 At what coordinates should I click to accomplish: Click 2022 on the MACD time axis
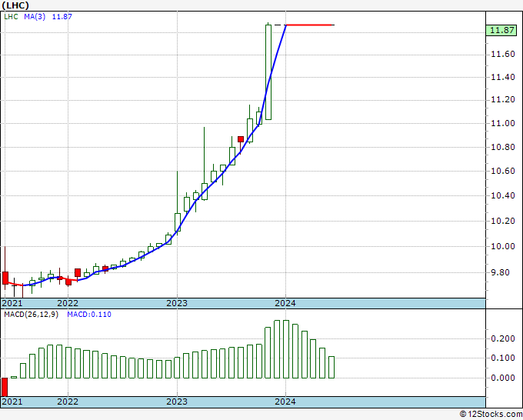(x=68, y=402)
